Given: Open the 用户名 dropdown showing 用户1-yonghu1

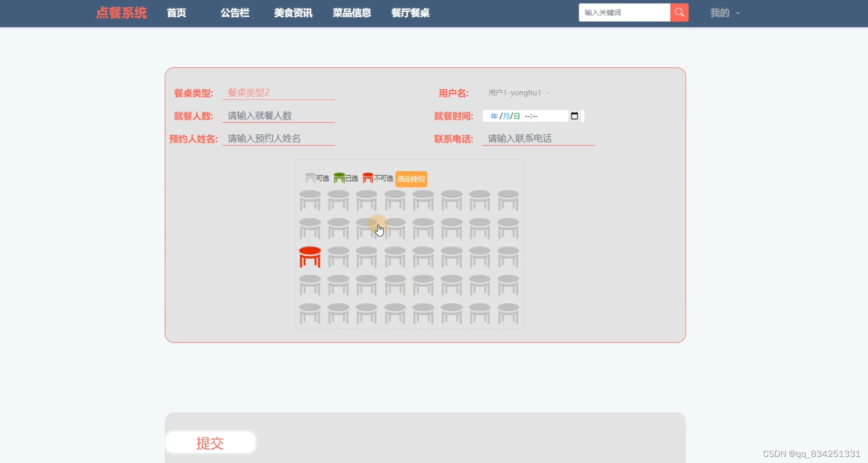Looking at the screenshot, I should pos(519,93).
